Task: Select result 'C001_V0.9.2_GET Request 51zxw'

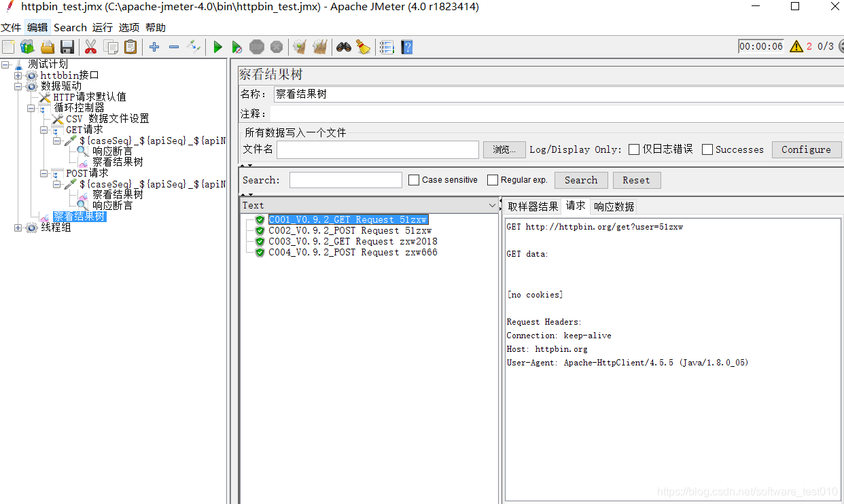Action: pyautogui.click(x=348, y=220)
